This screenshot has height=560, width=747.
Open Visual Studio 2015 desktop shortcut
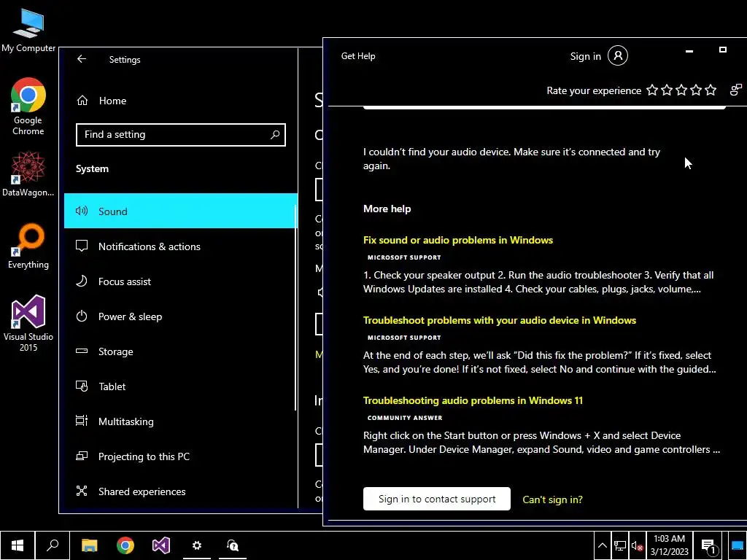[28, 323]
